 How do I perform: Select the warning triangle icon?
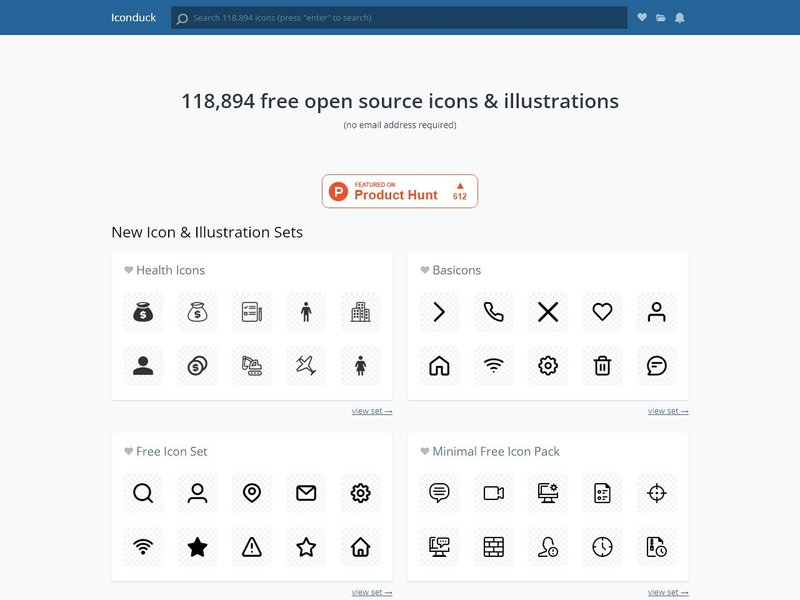pos(252,547)
